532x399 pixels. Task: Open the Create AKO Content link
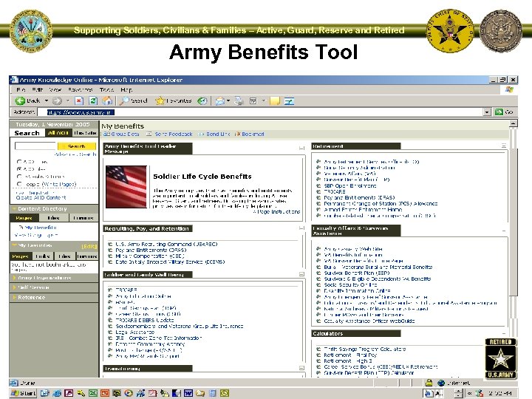[41, 197]
